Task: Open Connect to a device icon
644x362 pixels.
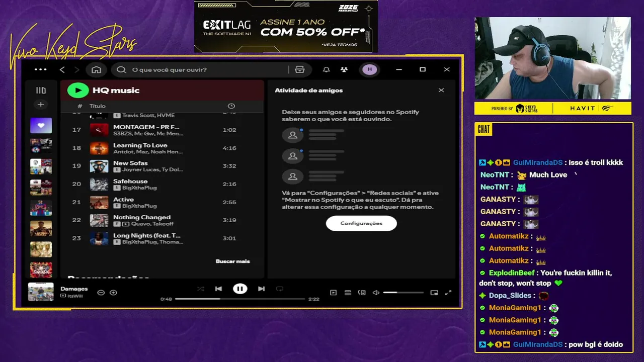Action: 362,293
